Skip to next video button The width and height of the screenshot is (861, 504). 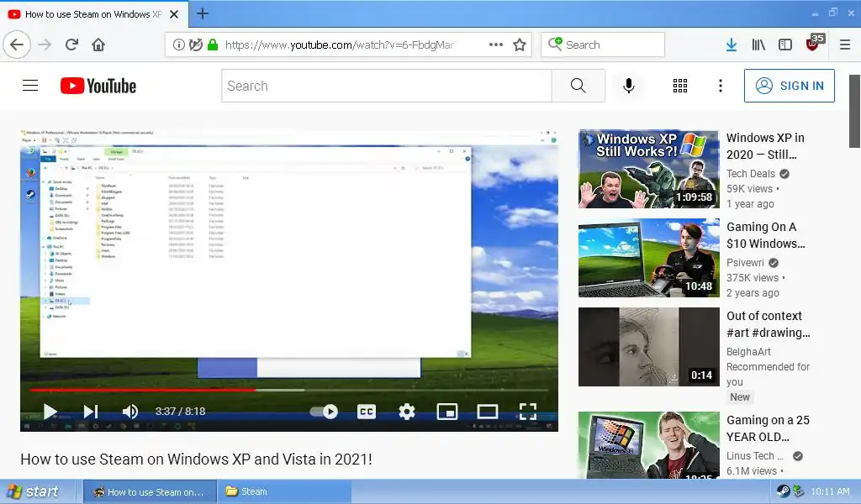click(91, 412)
